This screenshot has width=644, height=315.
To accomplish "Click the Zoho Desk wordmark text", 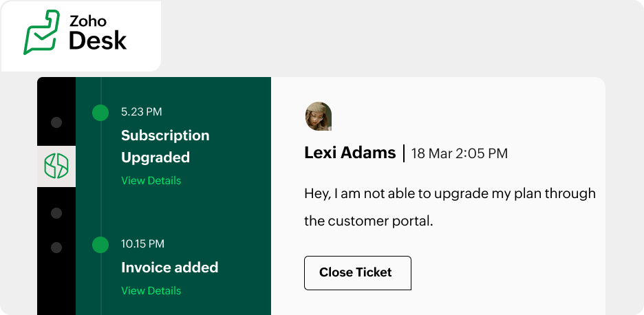I will [97, 32].
